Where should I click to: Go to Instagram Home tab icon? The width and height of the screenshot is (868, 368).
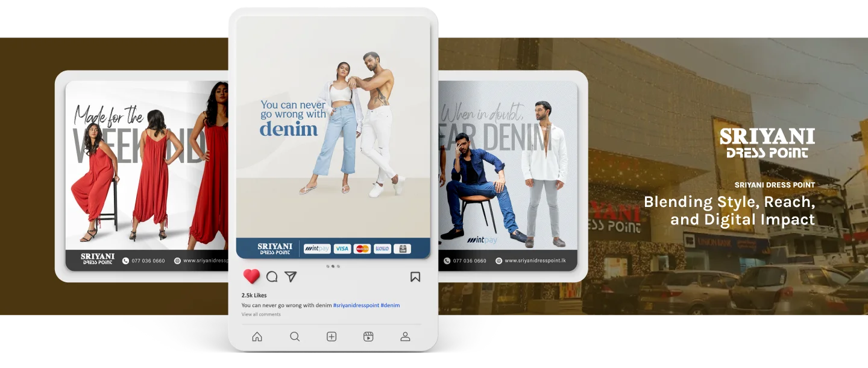click(257, 337)
